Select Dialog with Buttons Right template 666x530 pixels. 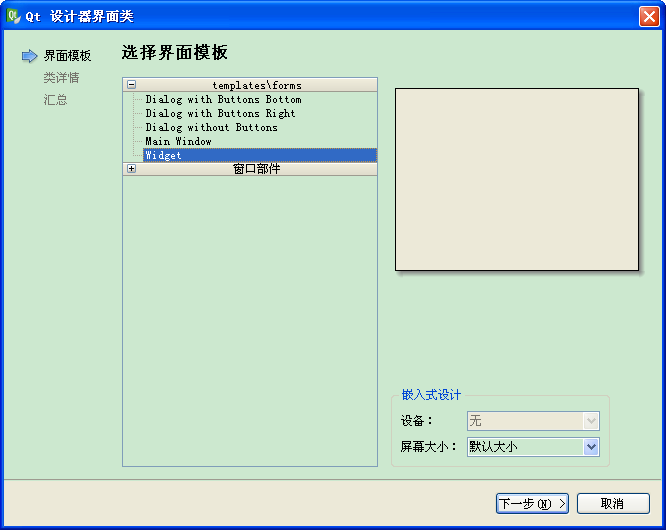point(220,113)
